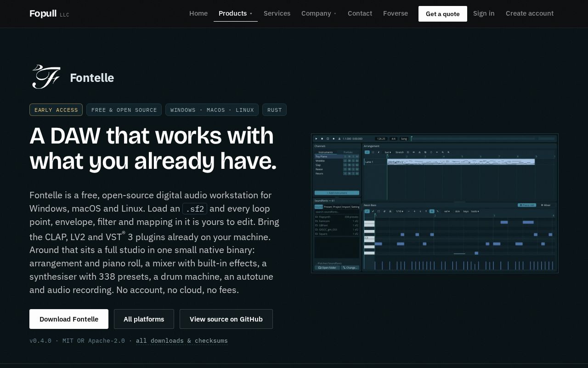Click the RUST badge
This screenshot has width=588, height=368.
[275, 110]
